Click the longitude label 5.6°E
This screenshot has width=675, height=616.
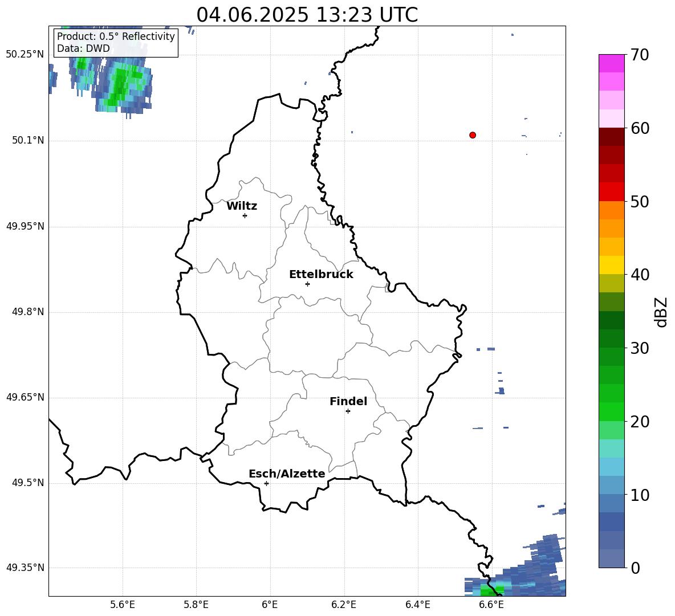pyautogui.click(x=123, y=605)
